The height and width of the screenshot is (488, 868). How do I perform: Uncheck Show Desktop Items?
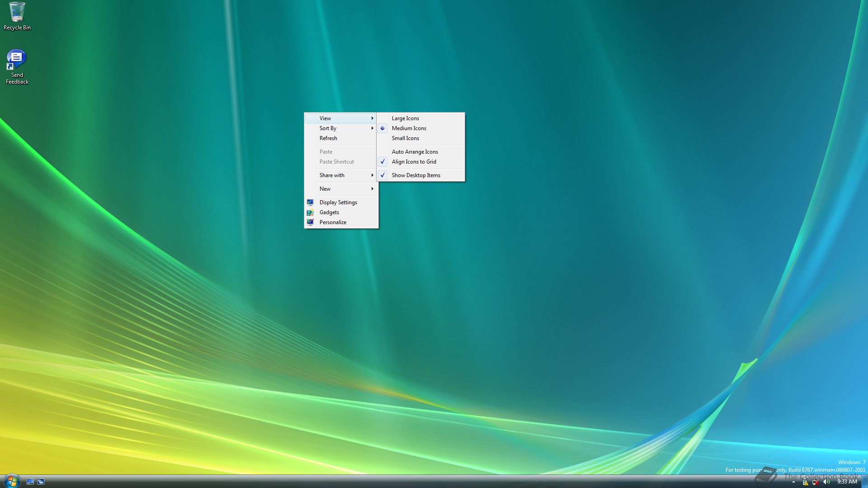[x=420, y=175]
